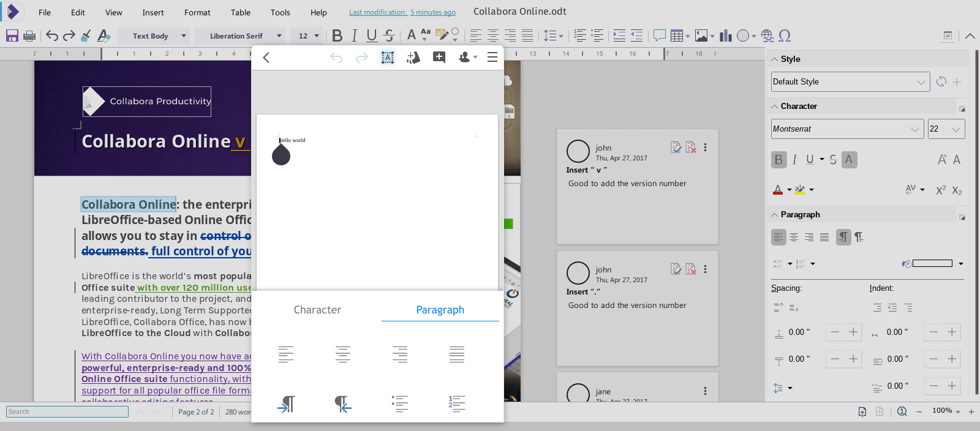Screen dimensions: 980x431
Task: Pick yellow highlighting color in sidebar
Action: [800, 190]
